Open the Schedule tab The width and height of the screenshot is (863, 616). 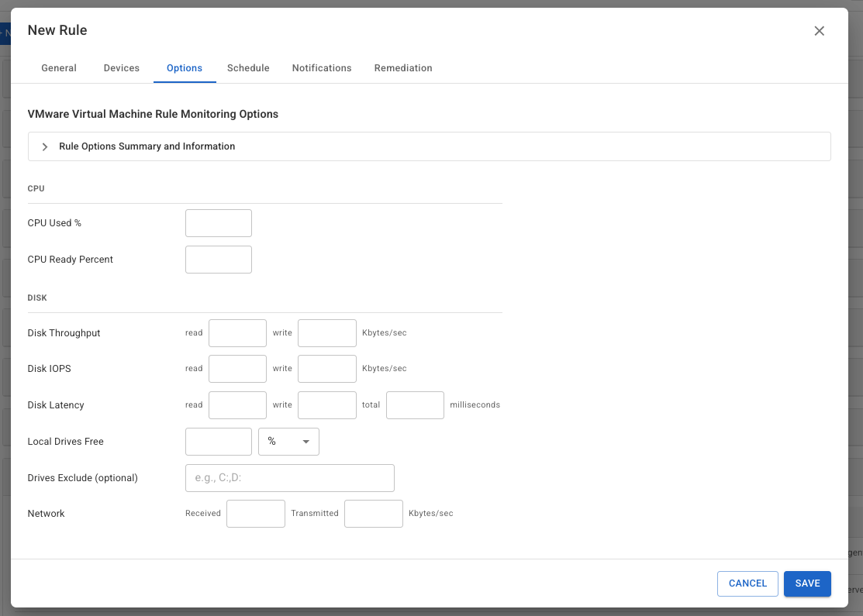pyautogui.click(x=248, y=68)
